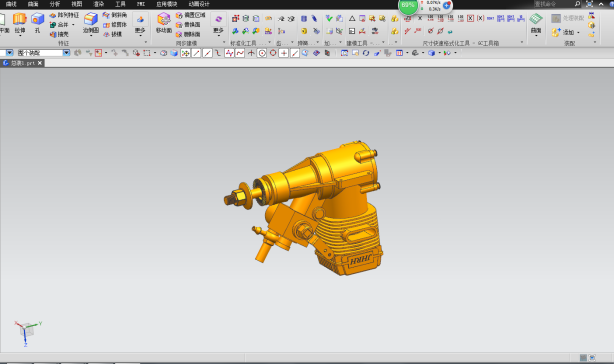
Task: Click the 合并 (Unite) icon
Action: point(53,25)
